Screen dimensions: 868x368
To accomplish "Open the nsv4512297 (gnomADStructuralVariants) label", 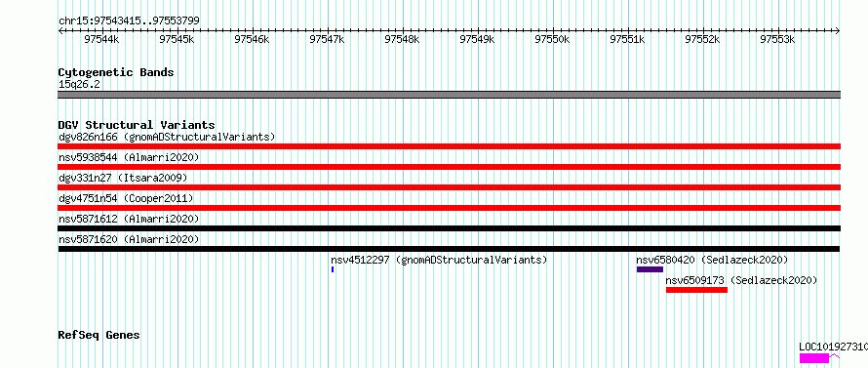I will tap(439, 260).
